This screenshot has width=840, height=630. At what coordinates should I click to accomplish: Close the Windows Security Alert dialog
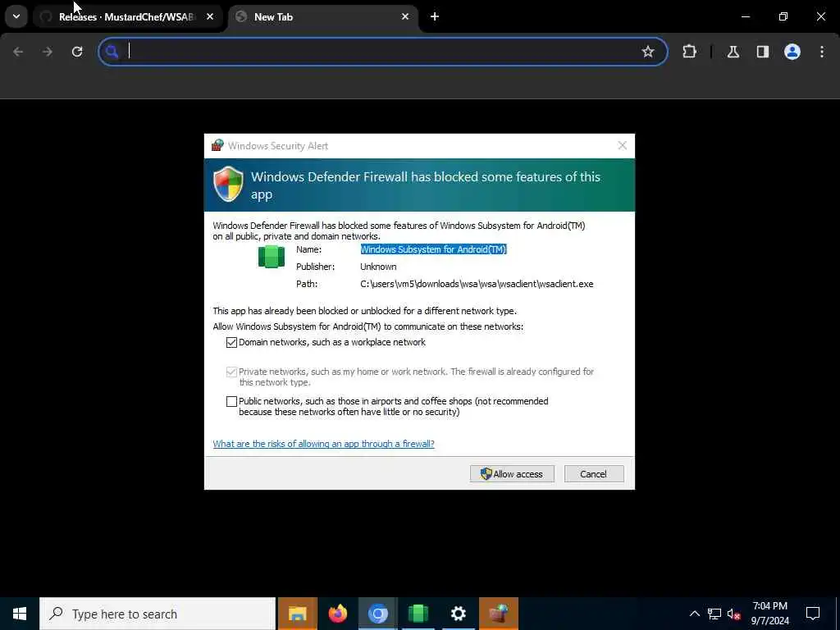pyautogui.click(x=622, y=146)
